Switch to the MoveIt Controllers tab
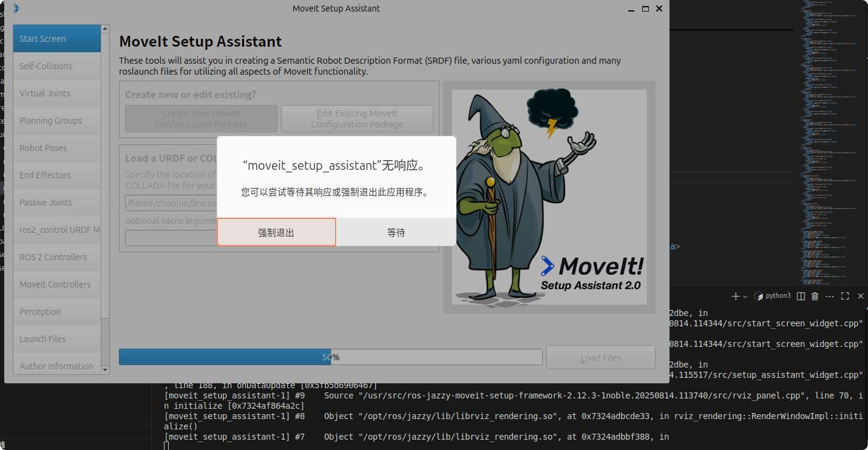 (57, 284)
